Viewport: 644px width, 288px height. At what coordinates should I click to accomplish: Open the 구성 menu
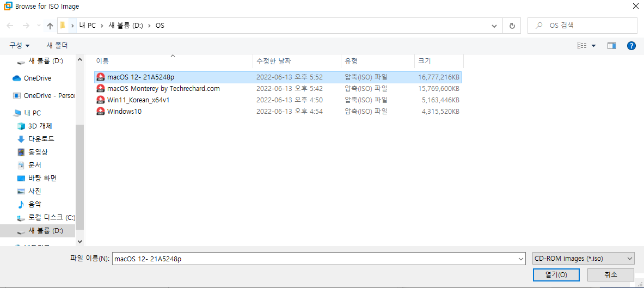(x=19, y=45)
